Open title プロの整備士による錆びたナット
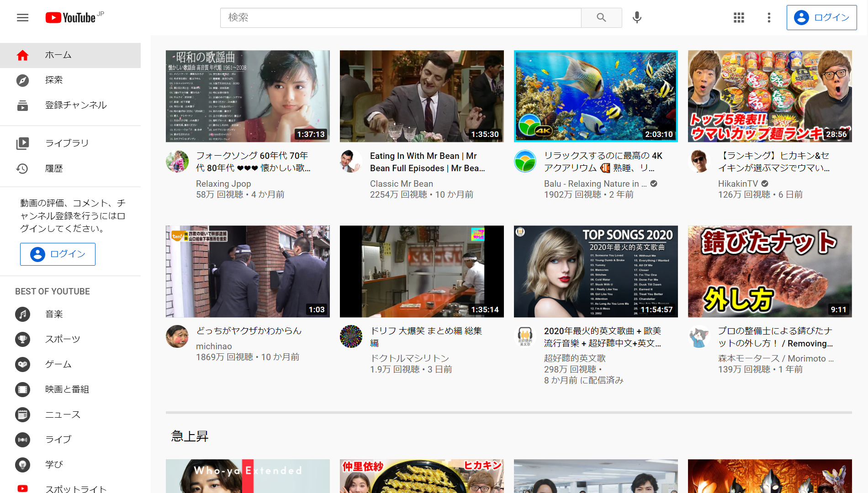This screenshot has height=493, width=868. point(775,336)
